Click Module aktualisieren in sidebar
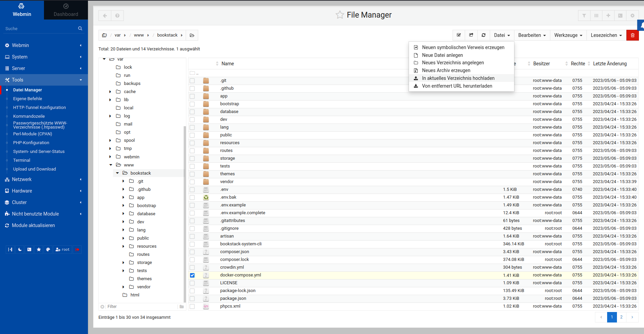The image size is (644, 334). coord(33,225)
